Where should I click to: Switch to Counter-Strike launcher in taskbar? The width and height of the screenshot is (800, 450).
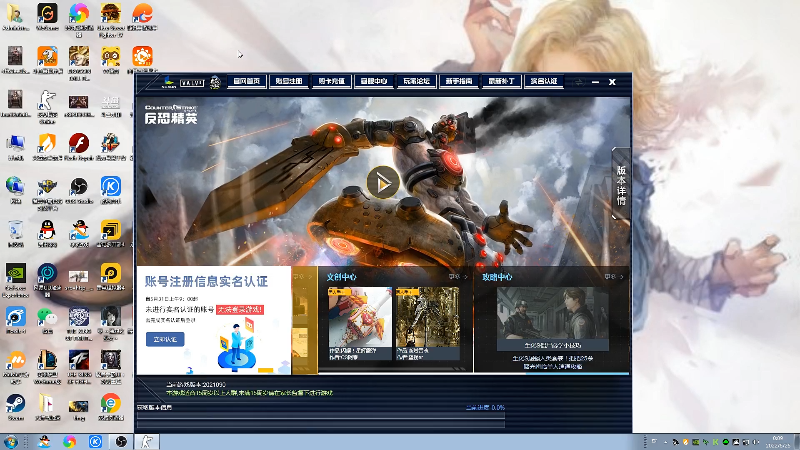[x=147, y=441]
